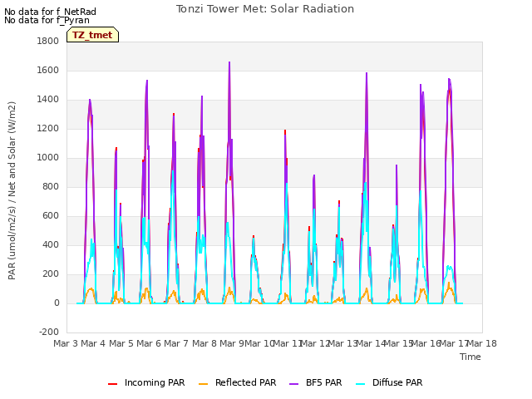
Task: Click the TZ_tmet label box
Action: tap(92, 35)
